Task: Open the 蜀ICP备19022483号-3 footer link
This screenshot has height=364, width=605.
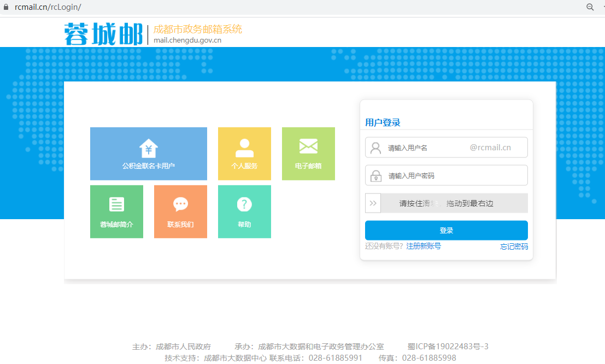Action: (x=448, y=347)
